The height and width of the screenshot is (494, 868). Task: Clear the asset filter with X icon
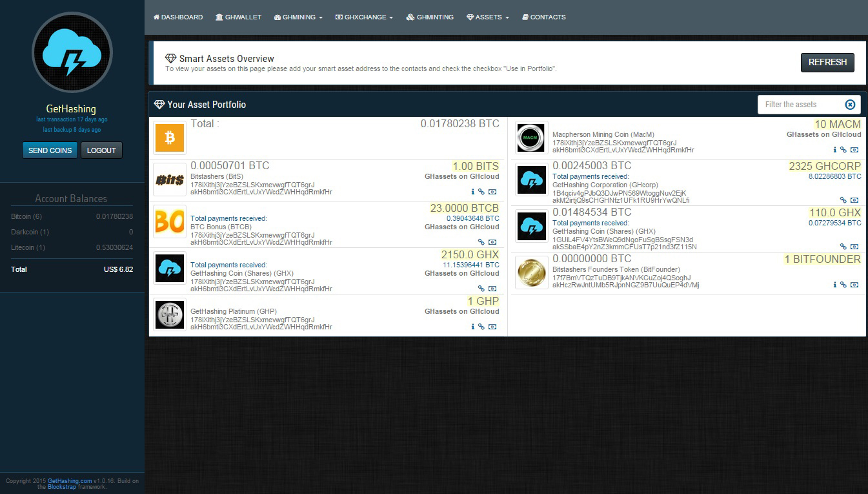pos(850,105)
